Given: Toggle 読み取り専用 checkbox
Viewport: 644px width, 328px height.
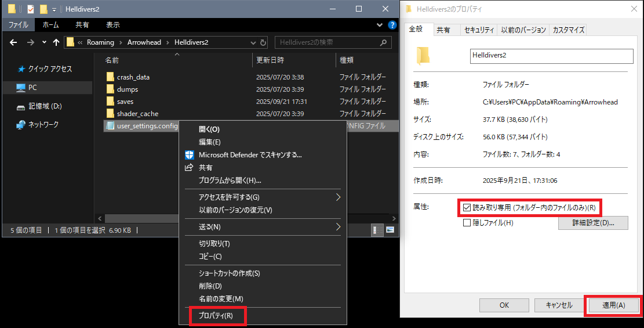Looking at the screenshot, I should (467, 207).
